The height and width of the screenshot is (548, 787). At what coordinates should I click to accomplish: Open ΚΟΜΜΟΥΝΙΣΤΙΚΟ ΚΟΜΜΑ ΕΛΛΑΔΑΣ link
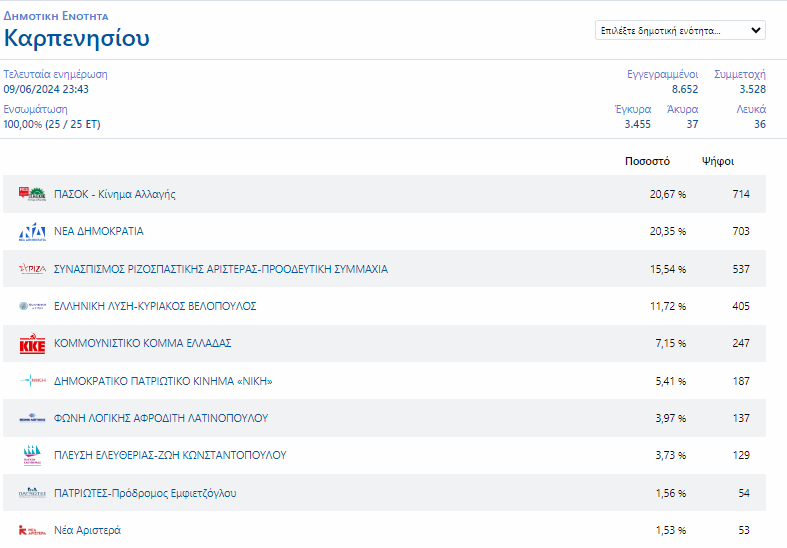coord(143,343)
